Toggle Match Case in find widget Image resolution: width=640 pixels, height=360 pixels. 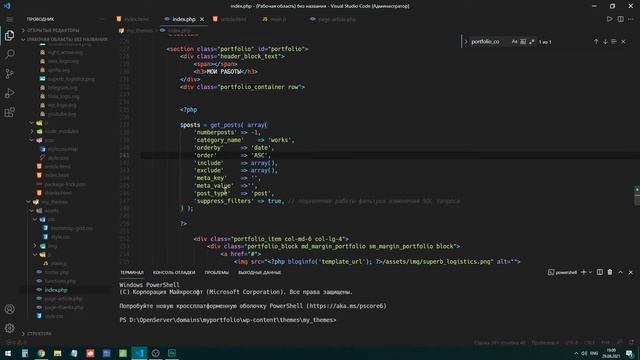514,42
